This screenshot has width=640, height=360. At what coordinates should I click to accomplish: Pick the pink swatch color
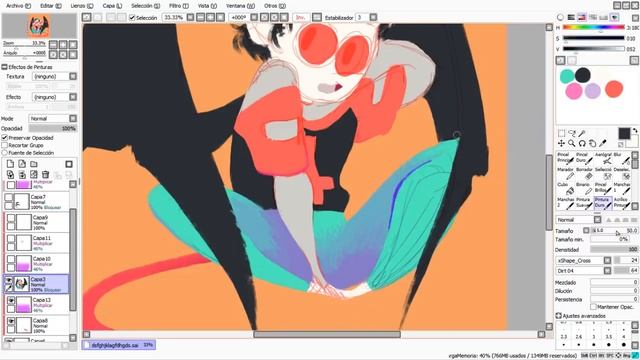[x=573, y=91]
